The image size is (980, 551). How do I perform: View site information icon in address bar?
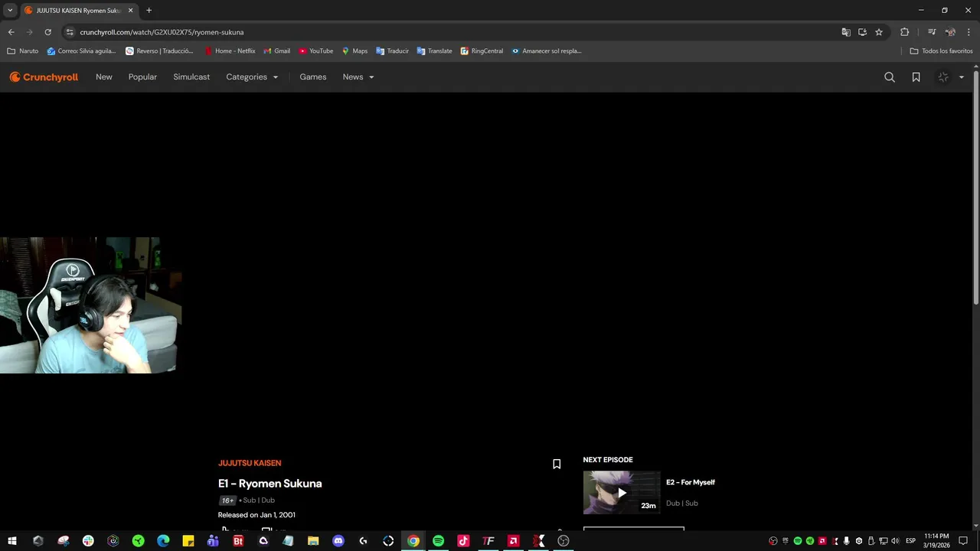(70, 32)
